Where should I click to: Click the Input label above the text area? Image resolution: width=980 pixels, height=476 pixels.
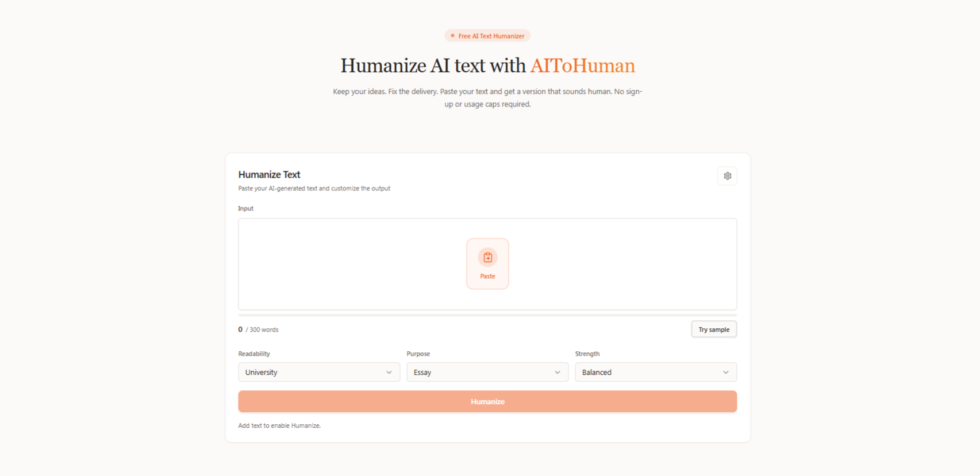tap(246, 208)
